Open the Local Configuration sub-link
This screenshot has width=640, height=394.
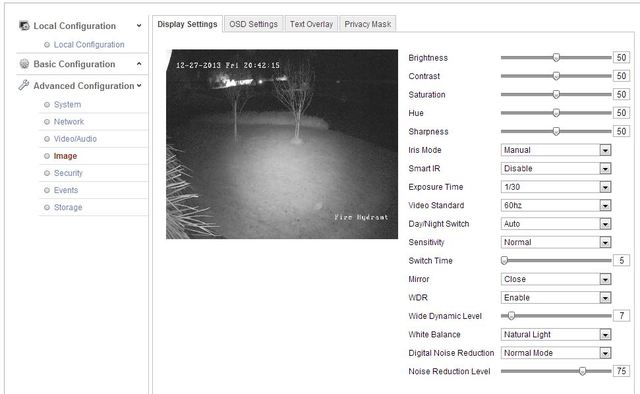(89, 45)
